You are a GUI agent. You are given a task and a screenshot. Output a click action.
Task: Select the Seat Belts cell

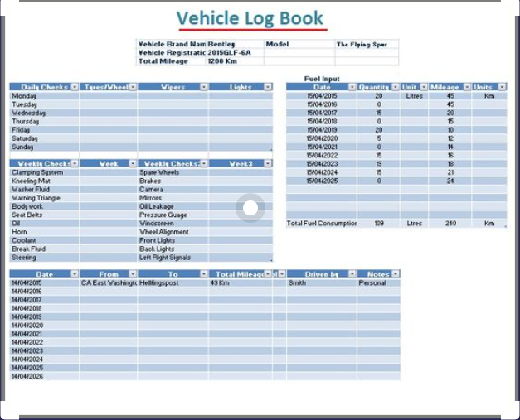(44, 215)
